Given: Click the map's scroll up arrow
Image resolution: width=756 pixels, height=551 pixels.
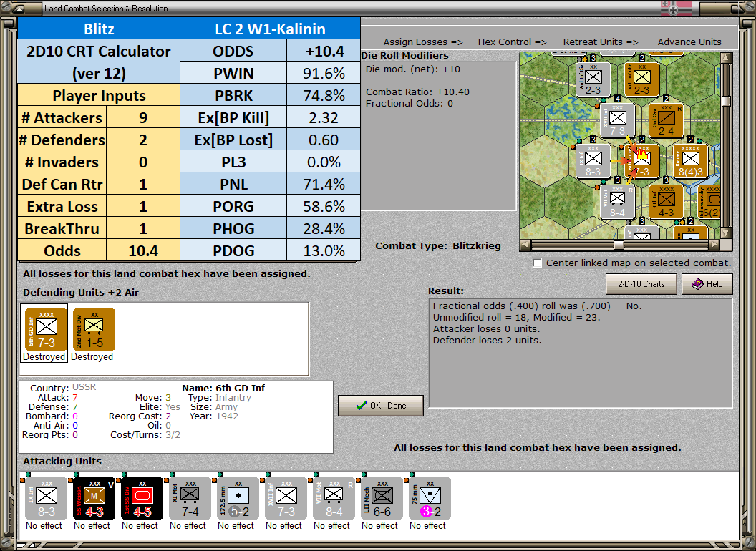Looking at the screenshot, I should (x=726, y=58).
